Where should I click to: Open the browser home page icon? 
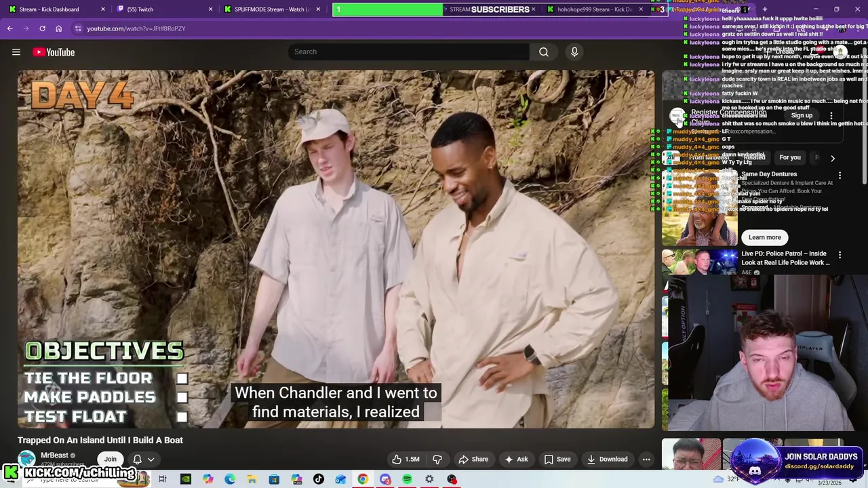point(58,28)
